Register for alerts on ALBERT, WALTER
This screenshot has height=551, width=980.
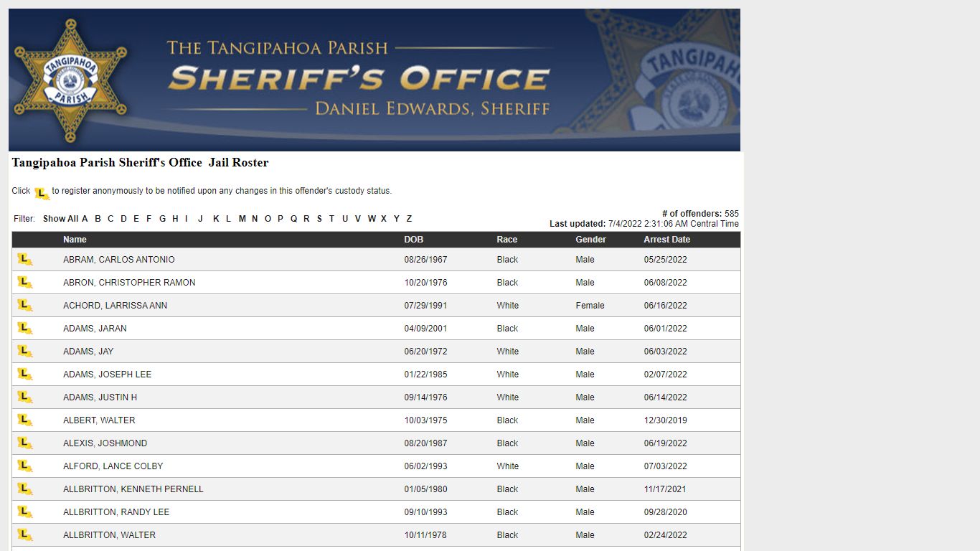(25, 420)
